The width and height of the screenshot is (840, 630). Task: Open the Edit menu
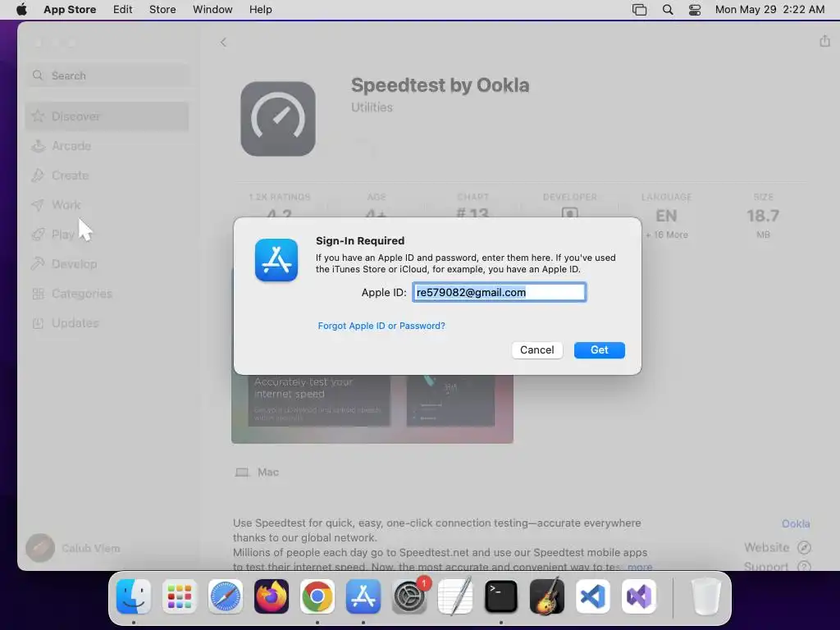point(123,10)
